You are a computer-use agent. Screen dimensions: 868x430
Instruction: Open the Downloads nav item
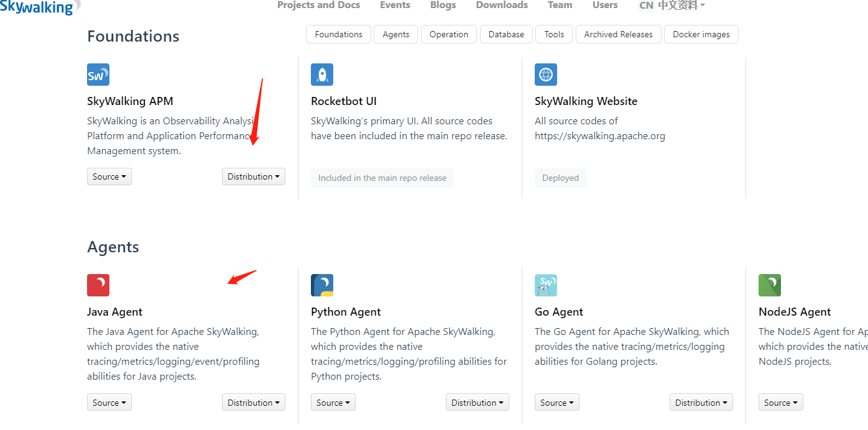502,5
